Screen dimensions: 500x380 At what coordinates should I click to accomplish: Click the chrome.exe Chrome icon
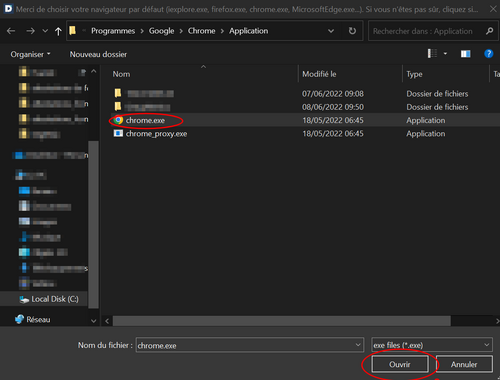[x=118, y=120]
